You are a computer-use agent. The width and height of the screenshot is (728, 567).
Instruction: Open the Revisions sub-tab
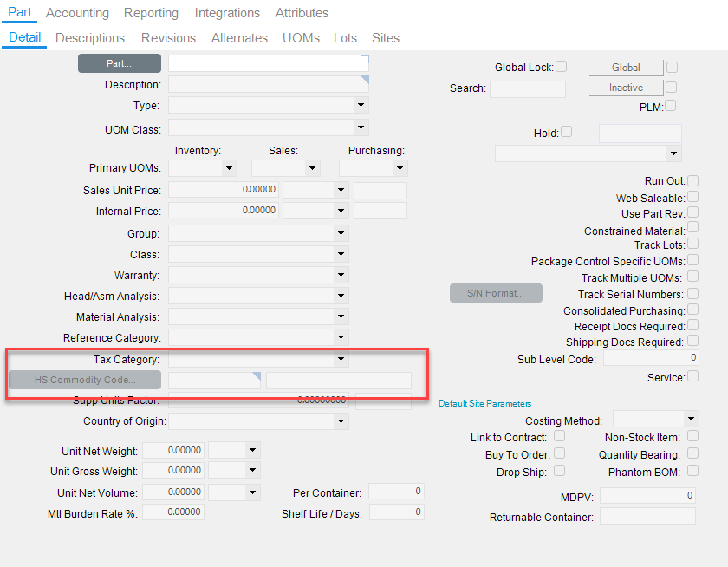coord(168,38)
